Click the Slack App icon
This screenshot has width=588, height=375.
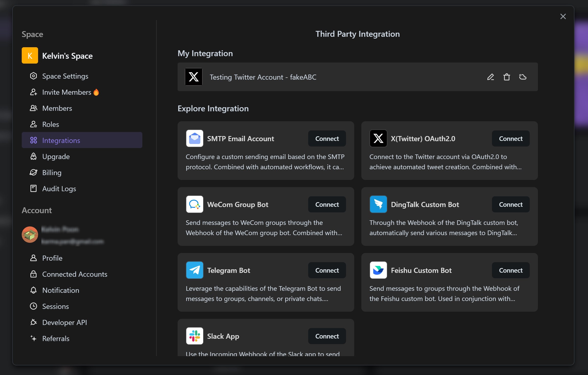pyautogui.click(x=195, y=336)
